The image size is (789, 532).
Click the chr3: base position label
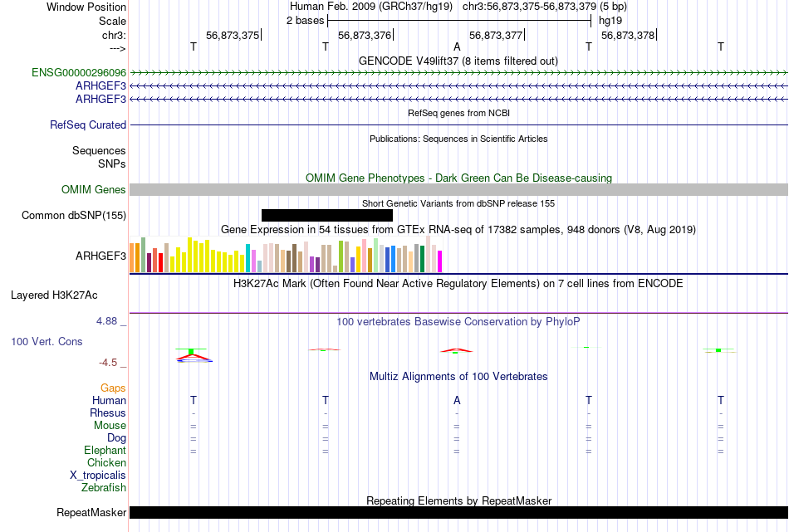click(x=114, y=35)
